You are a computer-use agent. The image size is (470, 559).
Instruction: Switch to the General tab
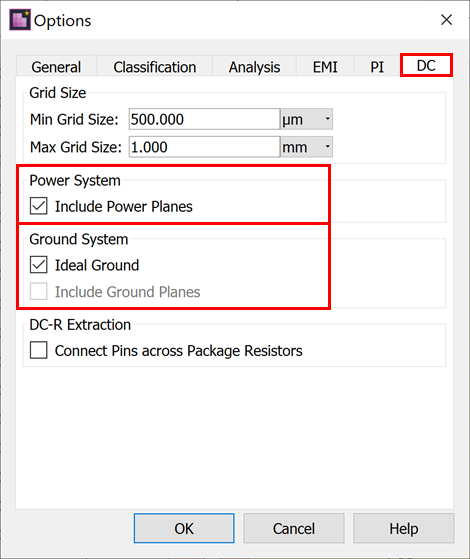[56, 67]
